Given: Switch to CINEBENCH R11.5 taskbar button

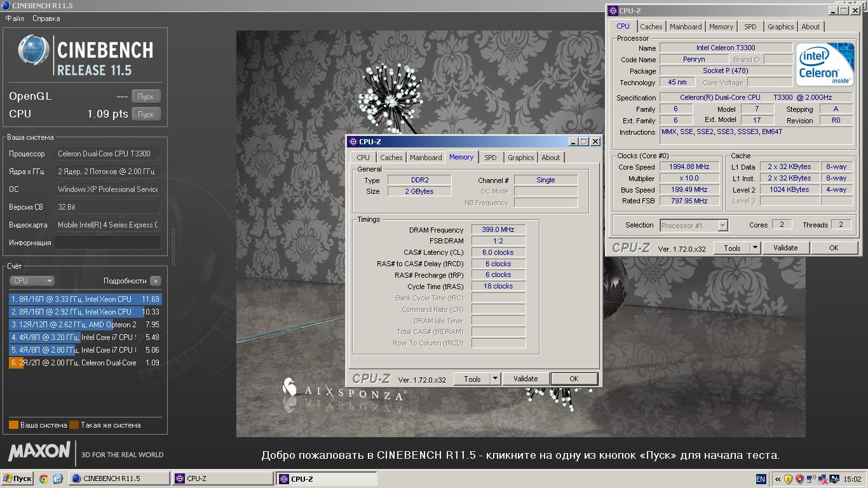Looking at the screenshot, I should (x=119, y=478).
